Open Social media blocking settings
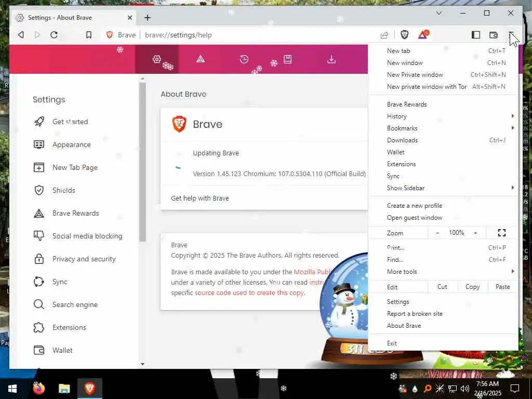Image resolution: width=532 pixels, height=399 pixels. [87, 236]
